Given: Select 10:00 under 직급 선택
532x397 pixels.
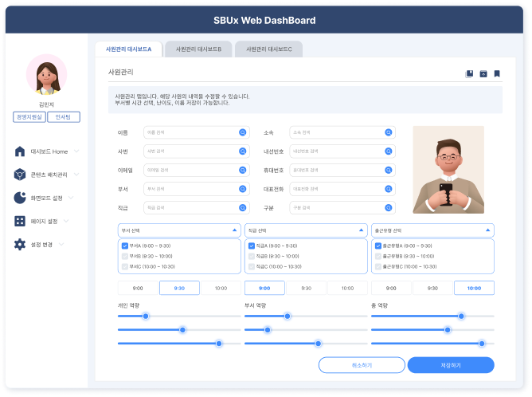Looking at the screenshot, I should tap(347, 288).
